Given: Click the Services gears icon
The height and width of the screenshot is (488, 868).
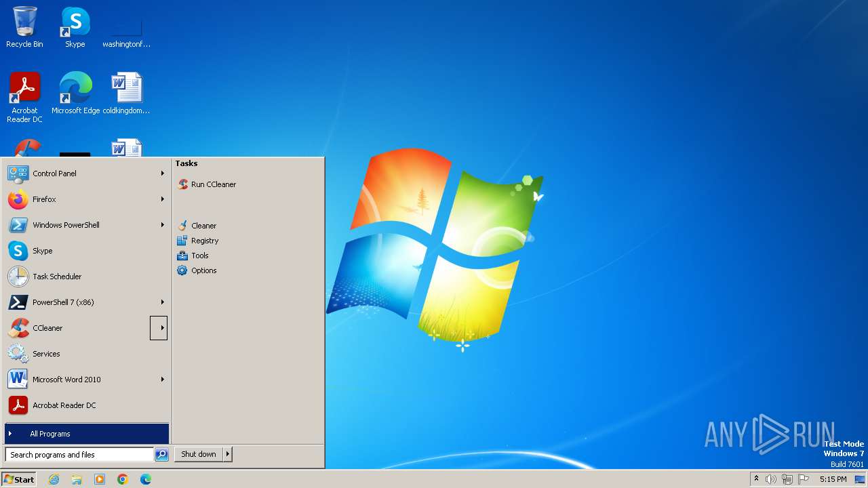Looking at the screenshot, I should [x=18, y=354].
